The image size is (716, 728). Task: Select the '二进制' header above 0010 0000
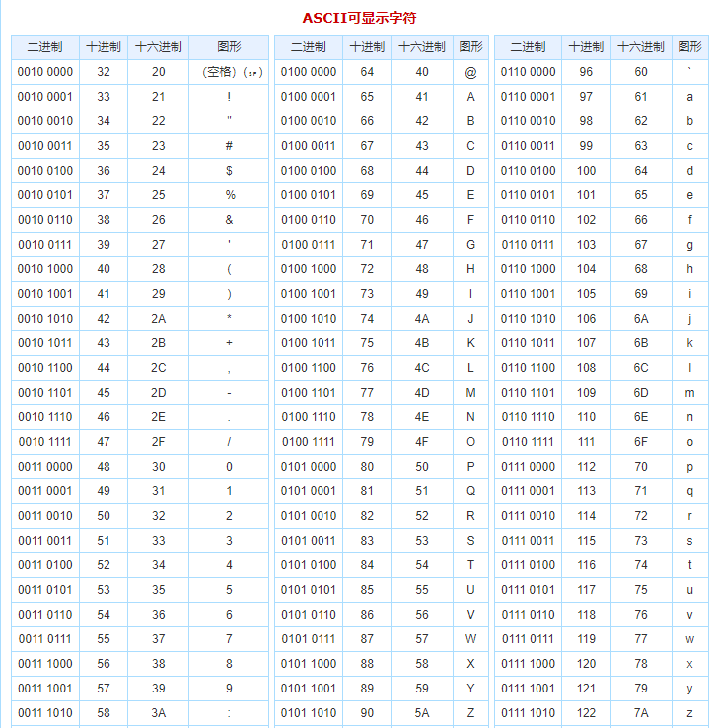pos(45,47)
